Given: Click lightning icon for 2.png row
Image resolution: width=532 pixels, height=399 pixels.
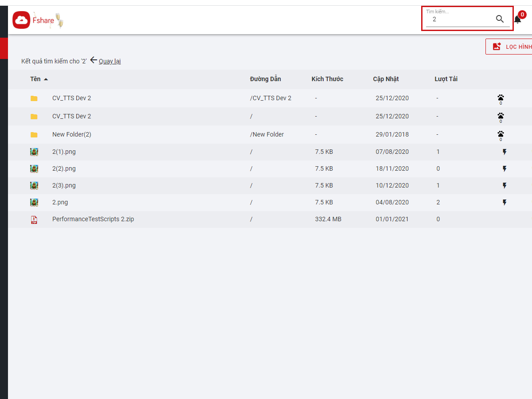Looking at the screenshot, I should click(x=504, y=203).
